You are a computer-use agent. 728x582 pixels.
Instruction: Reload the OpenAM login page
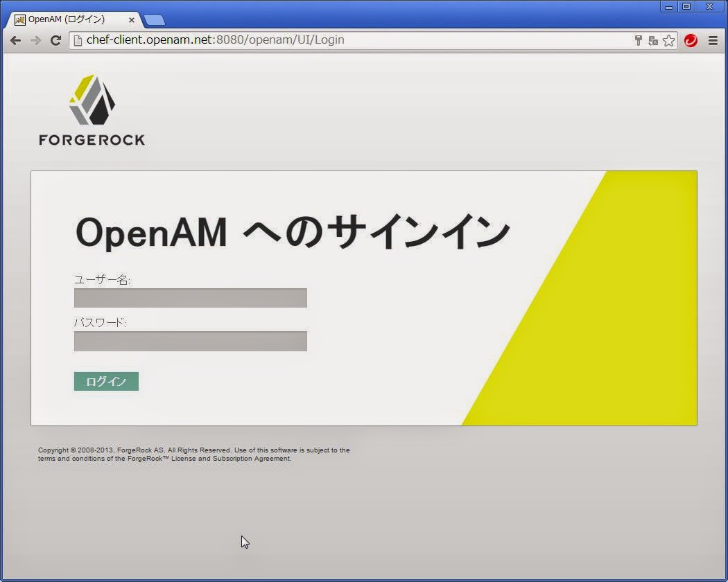tap(55, 40)
